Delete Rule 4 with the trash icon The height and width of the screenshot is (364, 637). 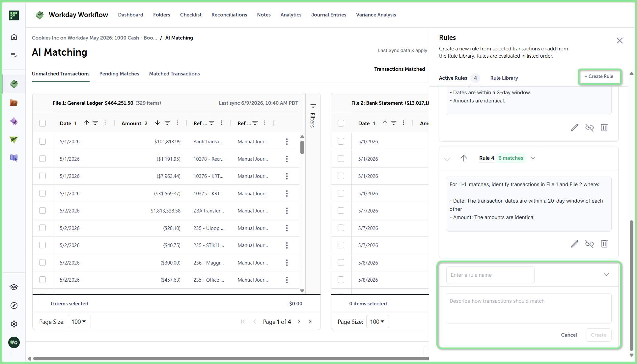pos(604,244)
